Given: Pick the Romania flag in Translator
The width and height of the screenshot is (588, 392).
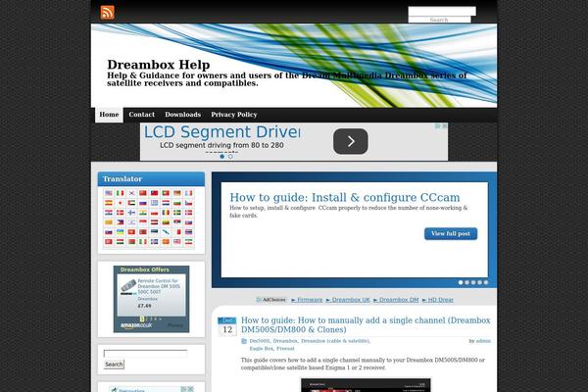Looking at the screenshot, I should (x=166, y=213).
